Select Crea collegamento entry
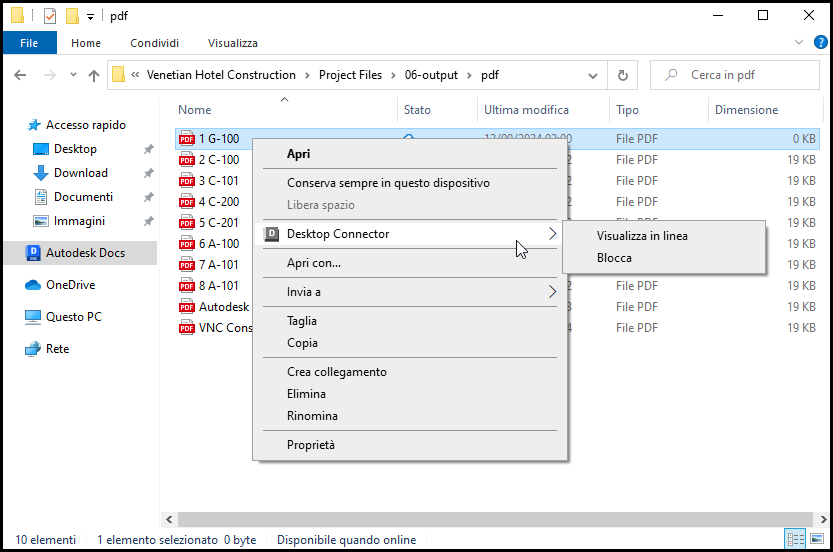This screenshot has height=552, width=833. click(x=337, y=372)
